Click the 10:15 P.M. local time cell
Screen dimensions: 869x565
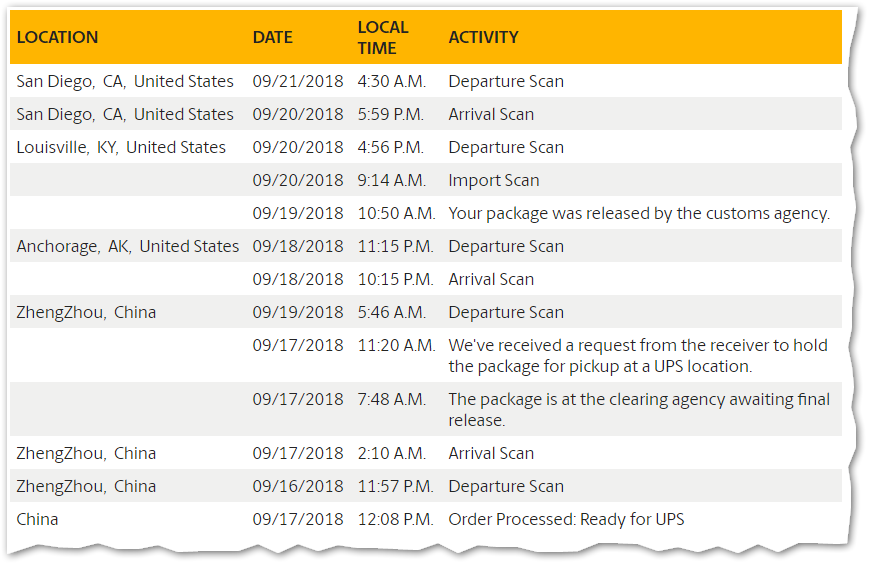click(x=395, y=279)
